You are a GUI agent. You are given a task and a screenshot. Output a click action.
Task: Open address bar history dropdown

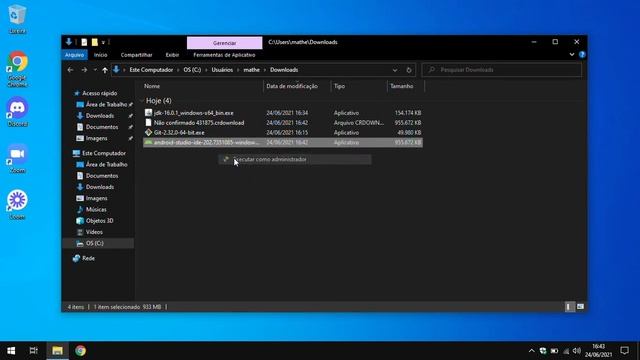tap(395, 70)
